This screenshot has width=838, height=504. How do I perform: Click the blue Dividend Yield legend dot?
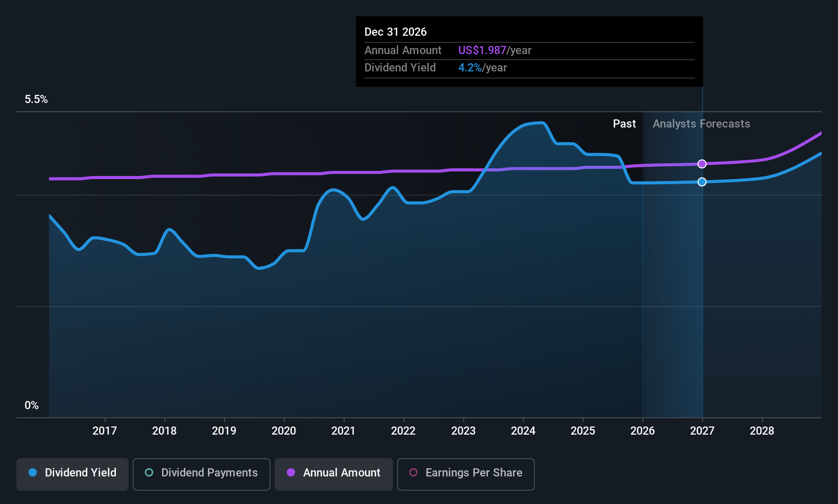pos(33,472)
